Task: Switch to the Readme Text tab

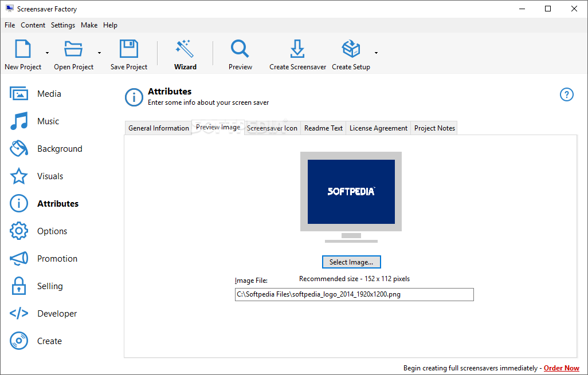Action: coord(323,128)
